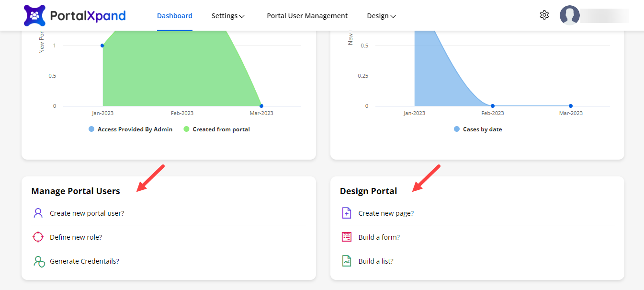Open the Create new portal user link
Viewport: 644px width, 290px height.
point(87,213)
